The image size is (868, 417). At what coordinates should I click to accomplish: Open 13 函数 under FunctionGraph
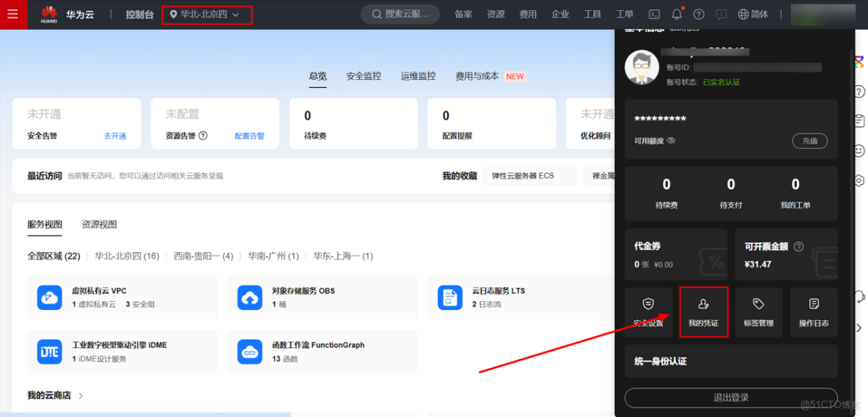[284, 358]
